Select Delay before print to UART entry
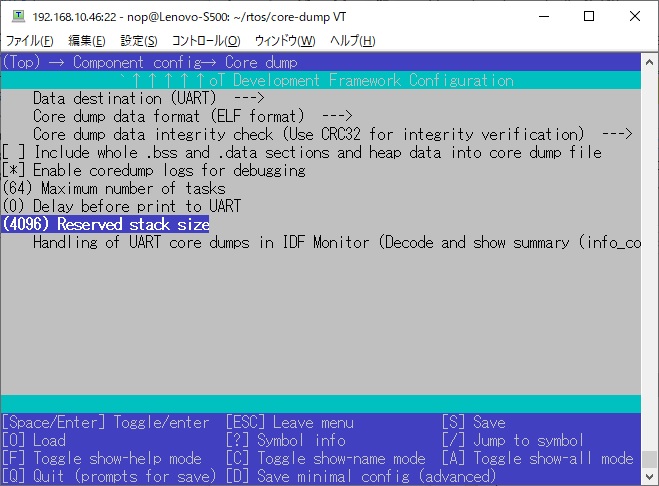This screenshot has height=486, width=659. [x=122, y=206]
